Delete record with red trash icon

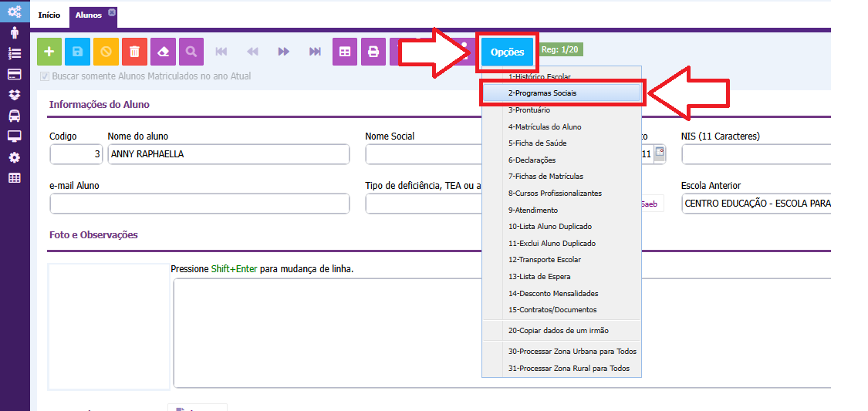pyautogui.click(x=134, y=52)
